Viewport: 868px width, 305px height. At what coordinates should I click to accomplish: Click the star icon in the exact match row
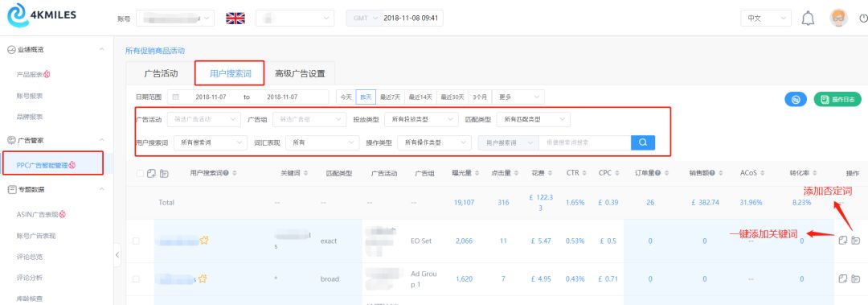coord(203,240)
